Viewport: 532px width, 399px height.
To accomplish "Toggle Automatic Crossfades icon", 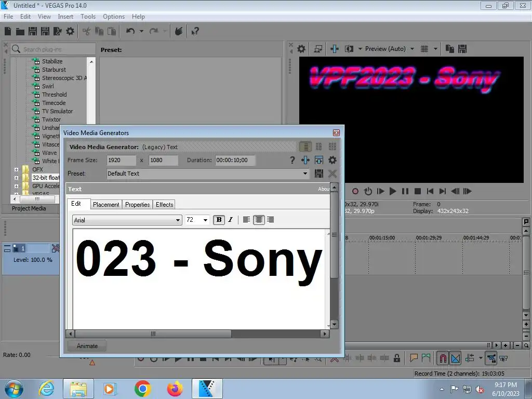I will coord(456,358).
